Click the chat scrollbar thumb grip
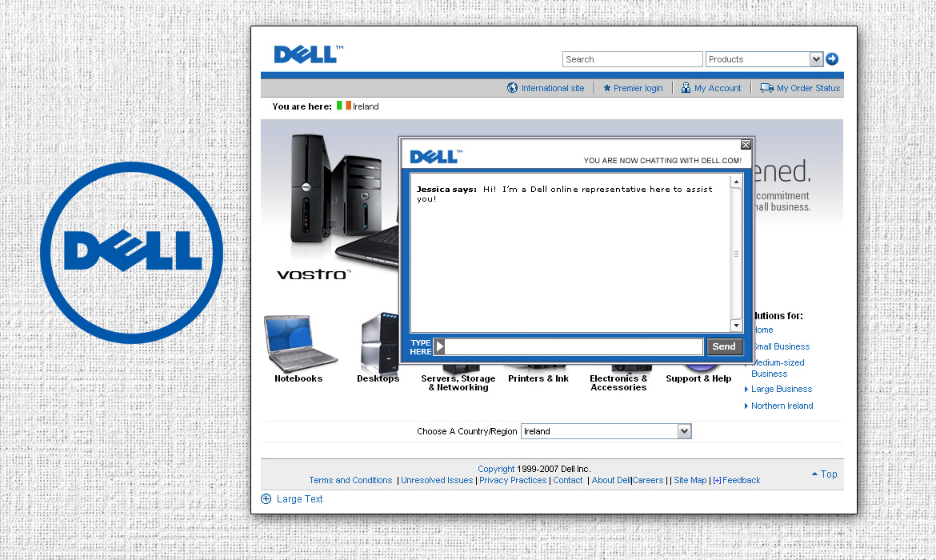Screen dimensions: 936x560 click(736, 254)
